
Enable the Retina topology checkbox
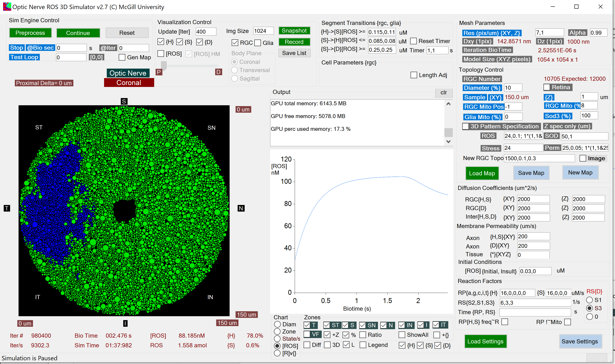pyautogui.click(x=547, y=87)
